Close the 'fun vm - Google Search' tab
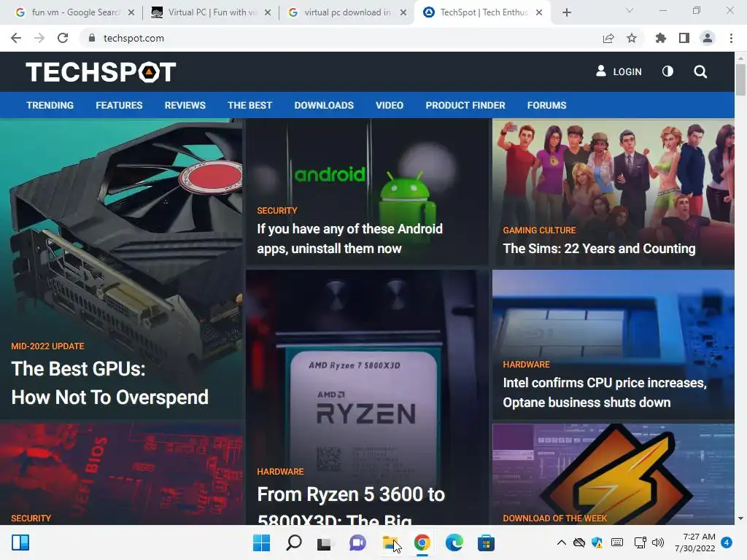 click(x=131, y=12)
